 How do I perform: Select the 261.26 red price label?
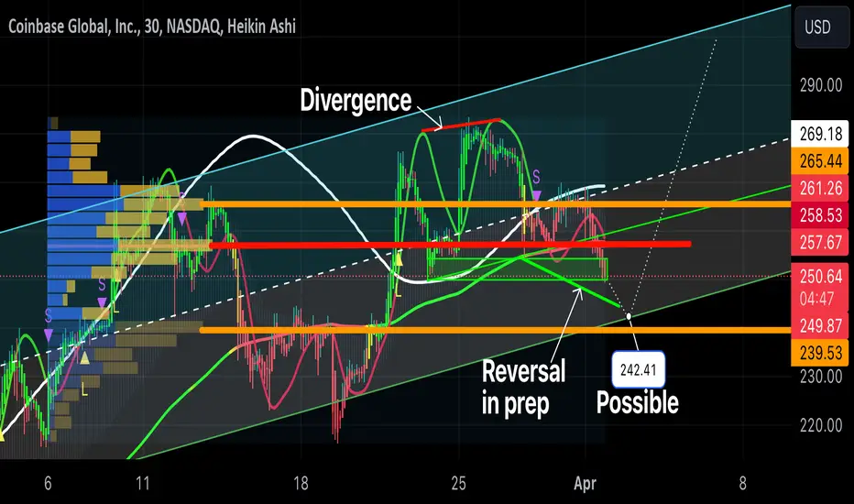[x=820, y=188]
